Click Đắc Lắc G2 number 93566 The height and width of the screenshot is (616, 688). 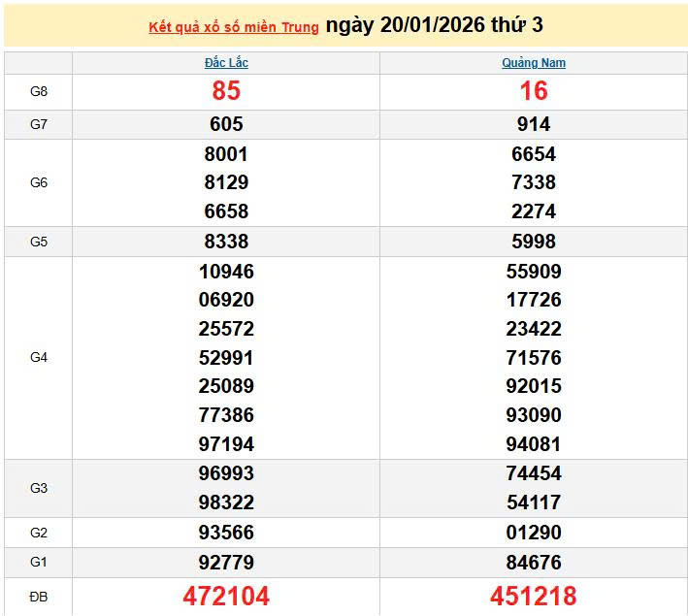226,533
